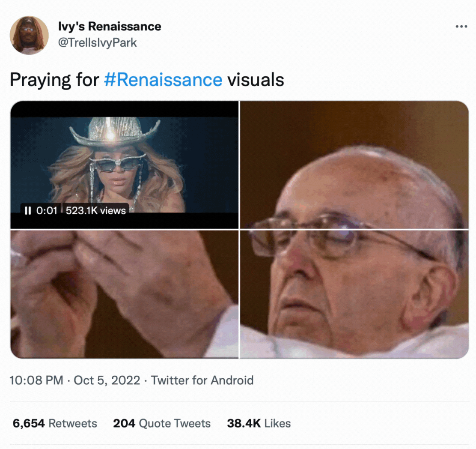Click the 523.1K views video counter
476x449 pixels.
[x=96, y=210]
